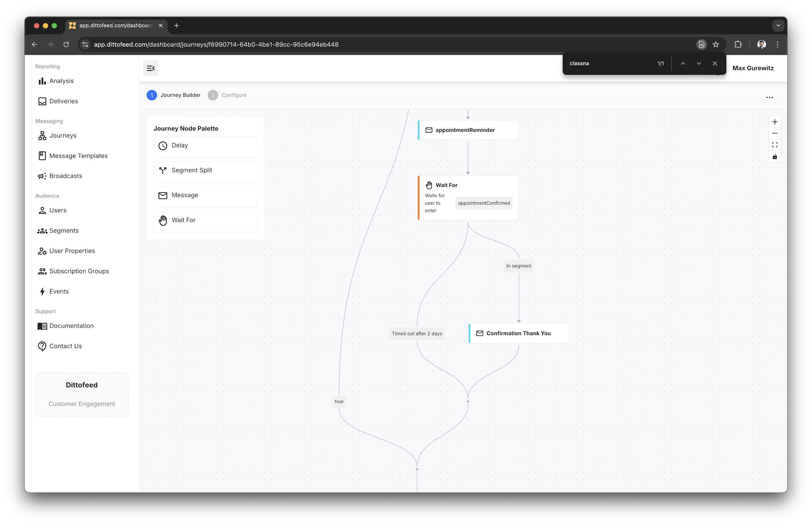Zoom in on the journey canvas

(x=775, y=122)
